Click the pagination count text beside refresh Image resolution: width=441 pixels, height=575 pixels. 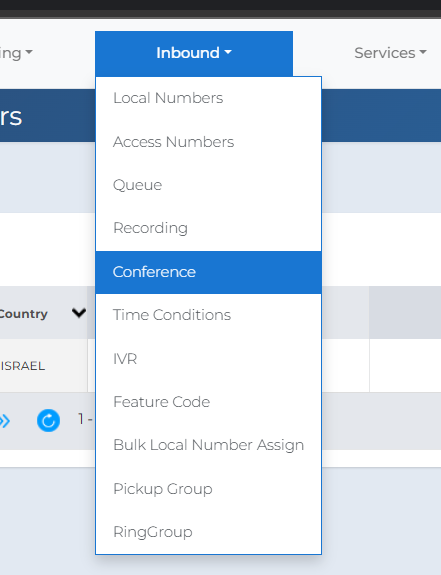point(85,419)
